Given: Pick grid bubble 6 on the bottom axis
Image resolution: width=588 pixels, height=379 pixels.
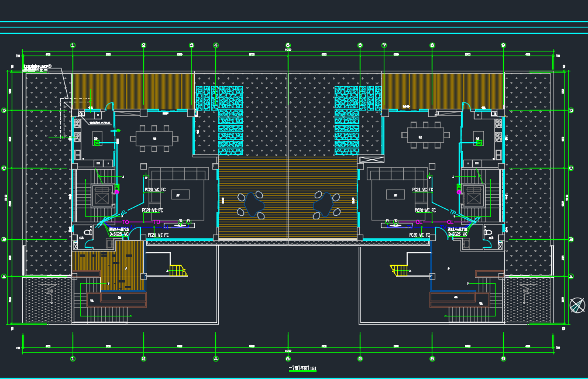Looking at the screenshot, I should coord(360,359).
